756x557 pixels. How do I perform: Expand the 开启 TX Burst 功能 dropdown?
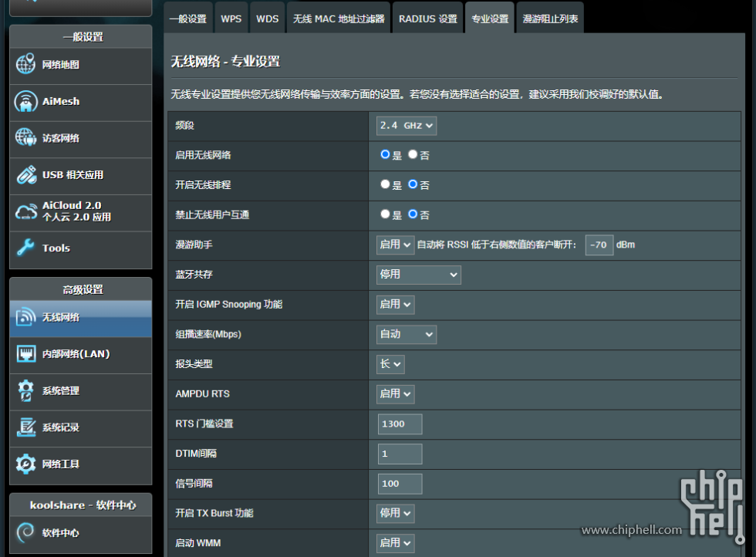coord(395,513)
